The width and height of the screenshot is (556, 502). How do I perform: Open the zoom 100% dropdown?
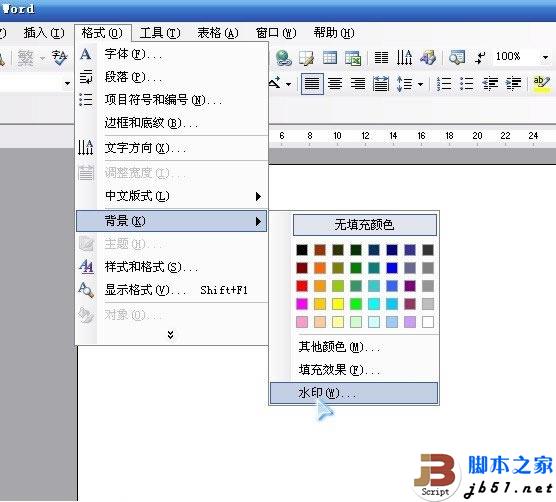tap(545, 57)
